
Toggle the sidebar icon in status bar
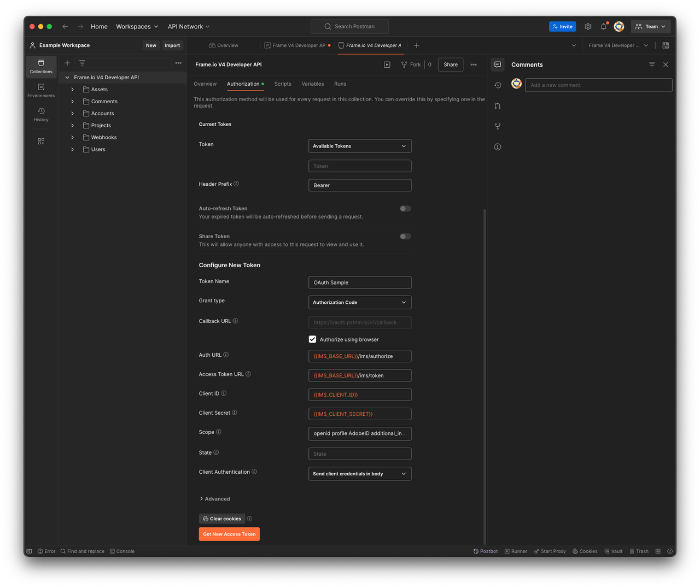pyautogui.click(x=30, y=551)
